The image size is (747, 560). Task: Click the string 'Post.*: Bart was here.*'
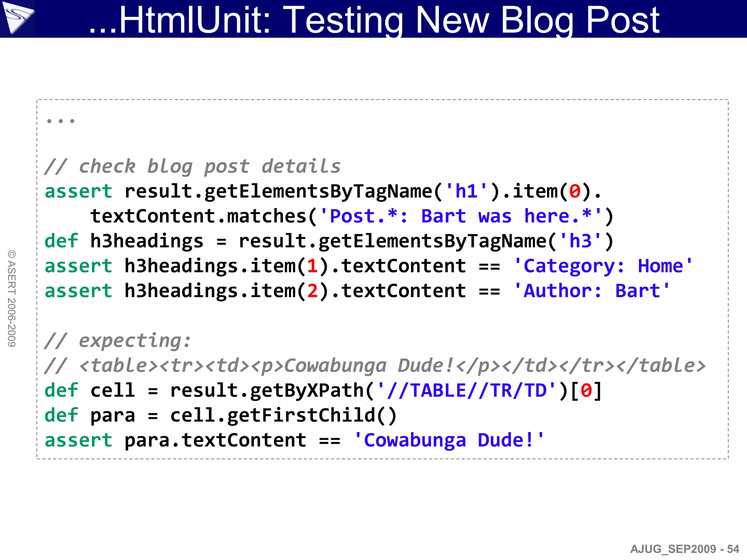click(x=461, y=216)
